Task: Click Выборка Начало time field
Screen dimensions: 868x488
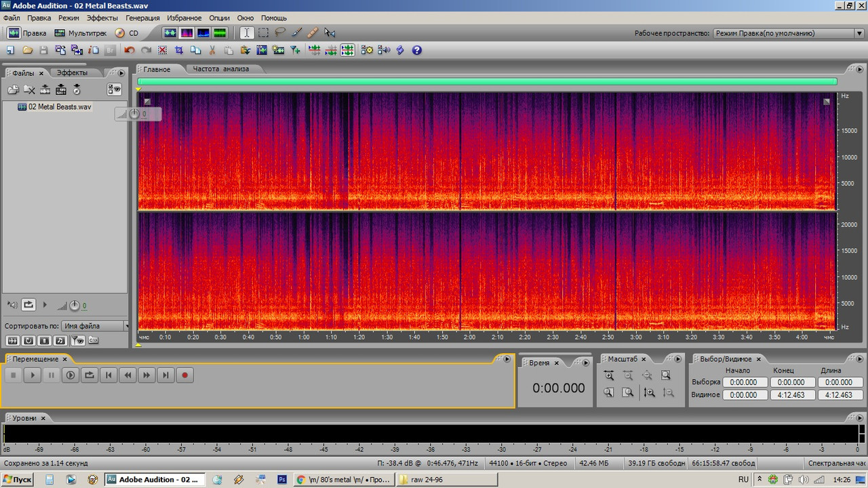Action: pos(745,382)
